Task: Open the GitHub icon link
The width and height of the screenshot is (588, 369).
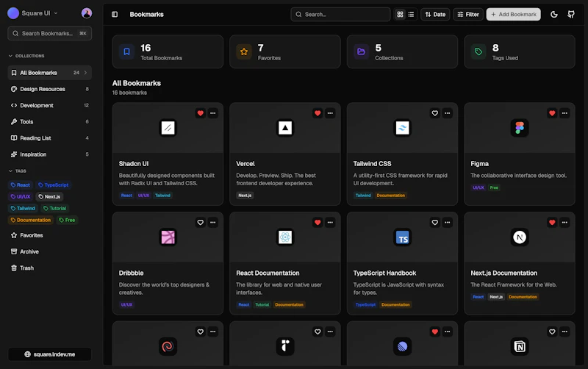Action: 571,14
